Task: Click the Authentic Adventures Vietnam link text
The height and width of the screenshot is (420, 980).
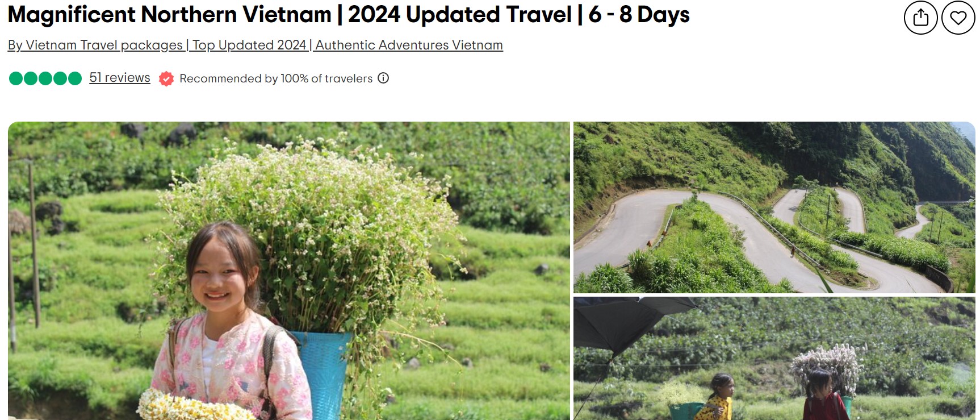Action: coord(409,45)
